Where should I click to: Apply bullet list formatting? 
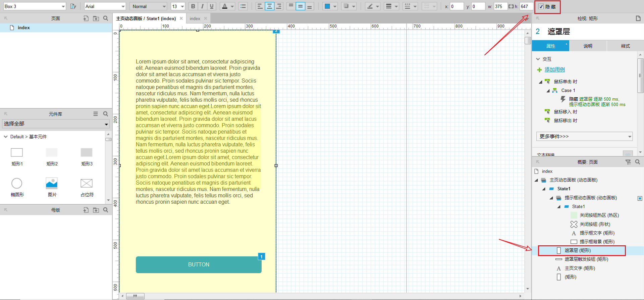(243, 6)
